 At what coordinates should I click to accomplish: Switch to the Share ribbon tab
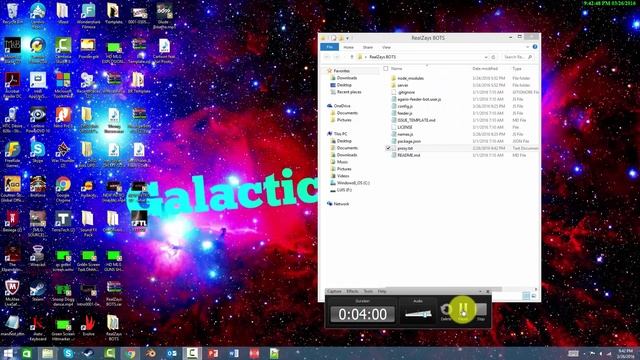[368, 47]
